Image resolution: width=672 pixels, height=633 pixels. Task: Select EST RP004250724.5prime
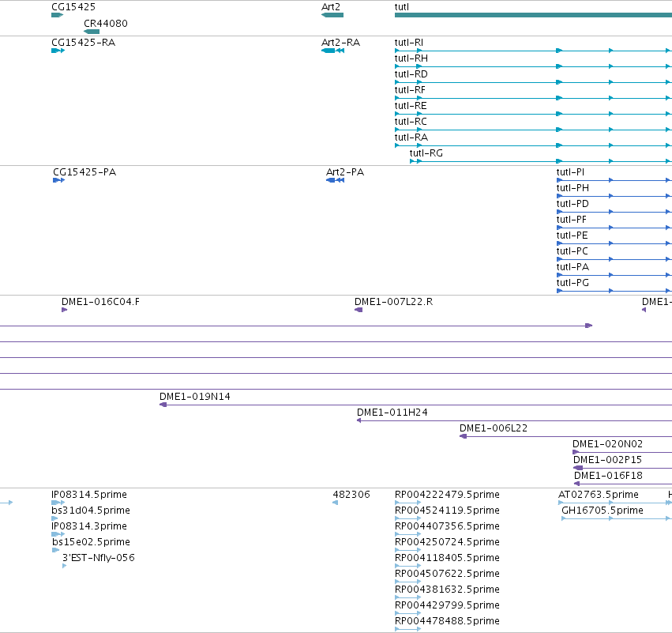pos(447,542)
